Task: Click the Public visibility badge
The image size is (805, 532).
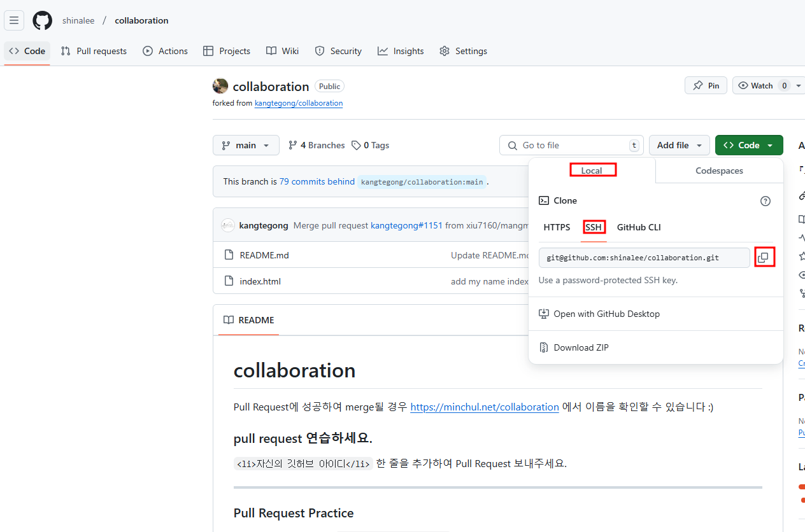Action: point(329,86)
